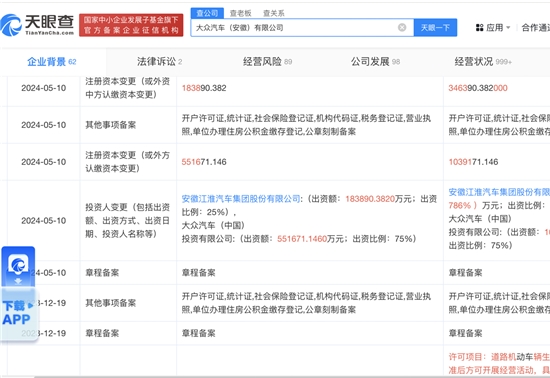This screenshot has width=550, height=378.
Task: Clear the search field with the X icon
Action: tap(402, 27)
